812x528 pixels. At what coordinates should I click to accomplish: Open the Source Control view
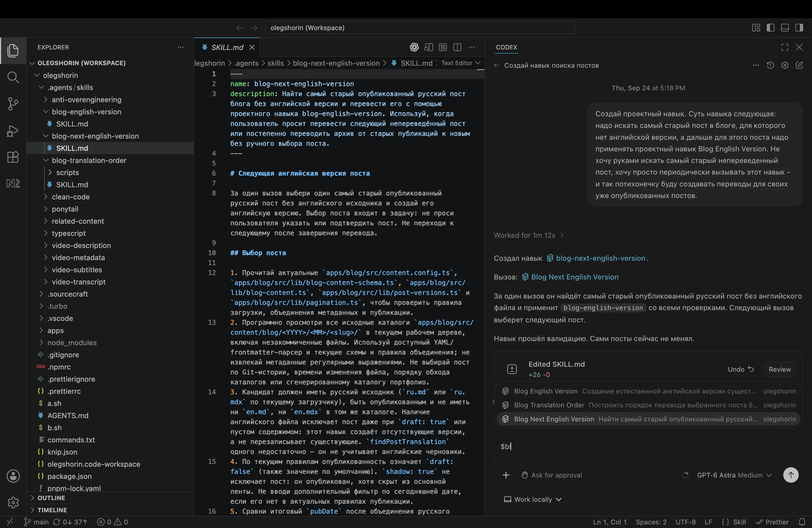point(13,104)
